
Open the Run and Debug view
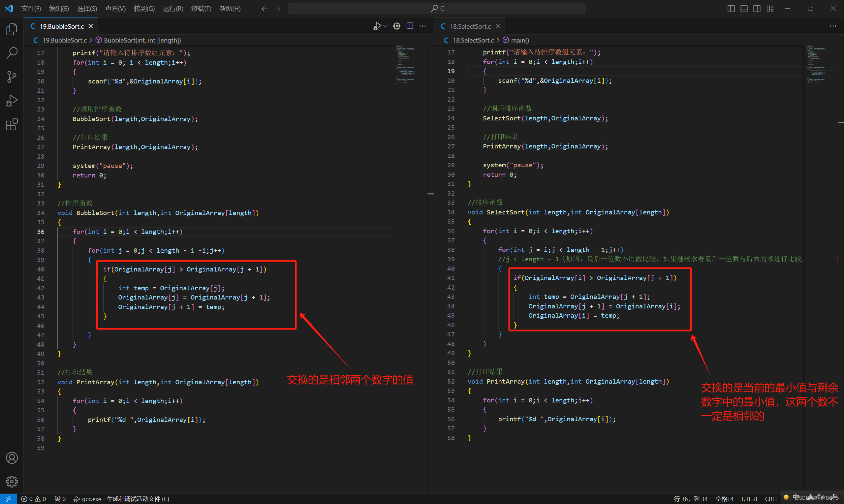pyautogui.click(x=12, y=101)
